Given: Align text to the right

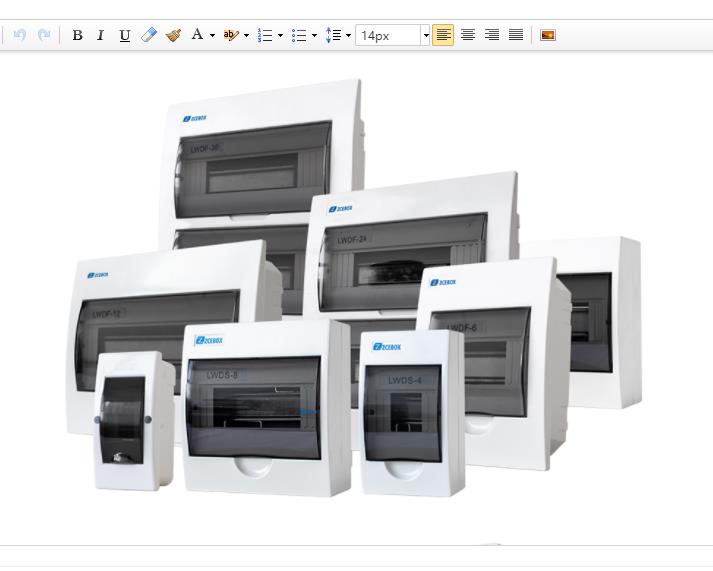Looking at the screenshot, I should (x=491, y=35).
